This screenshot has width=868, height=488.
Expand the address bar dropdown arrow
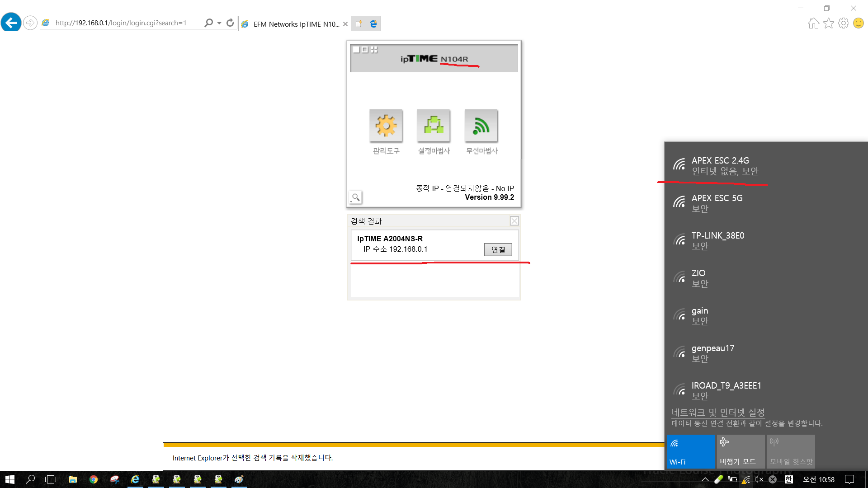pos(219,23)
